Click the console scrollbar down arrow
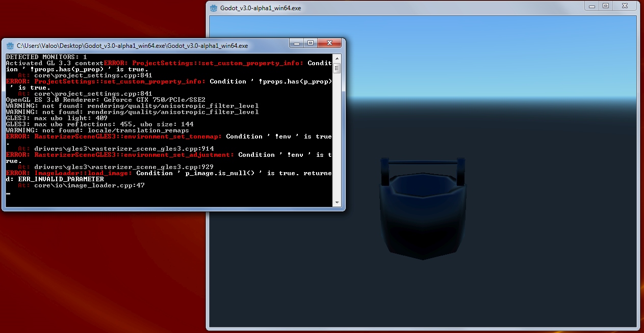644x333 pixels. coord(337,202)
